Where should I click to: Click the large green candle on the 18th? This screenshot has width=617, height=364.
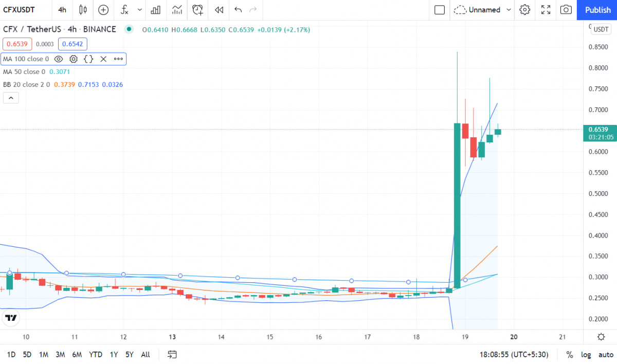pyautogui.click(x=457, y=206)
